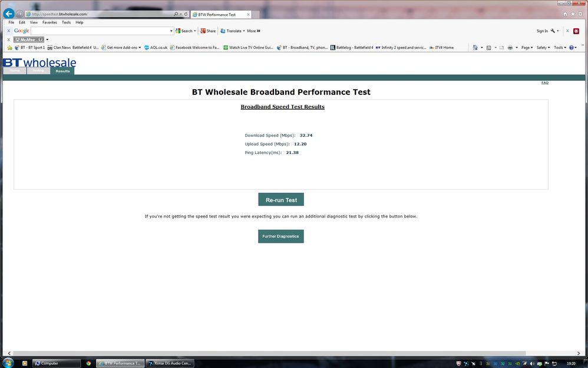Click the Google toolbar Search button
The image size is (588, 368).
coord(184,31)
